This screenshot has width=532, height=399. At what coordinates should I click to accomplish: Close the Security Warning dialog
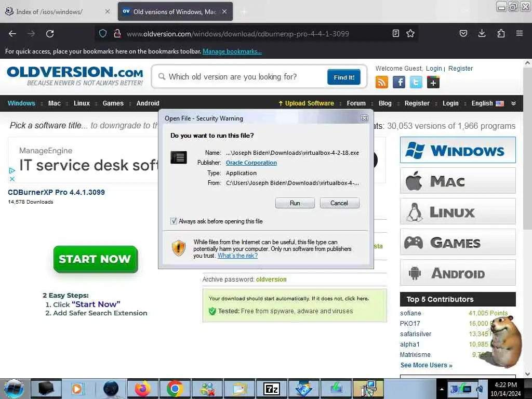tap(364, 118)
